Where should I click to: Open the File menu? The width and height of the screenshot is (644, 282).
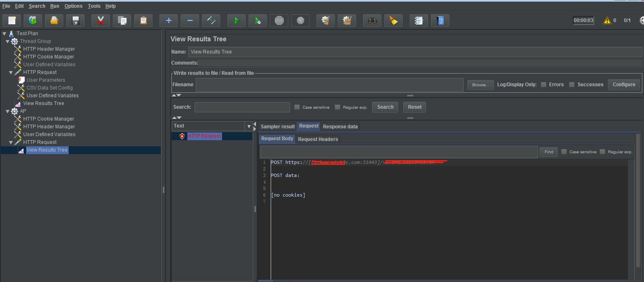coord(6,6)
